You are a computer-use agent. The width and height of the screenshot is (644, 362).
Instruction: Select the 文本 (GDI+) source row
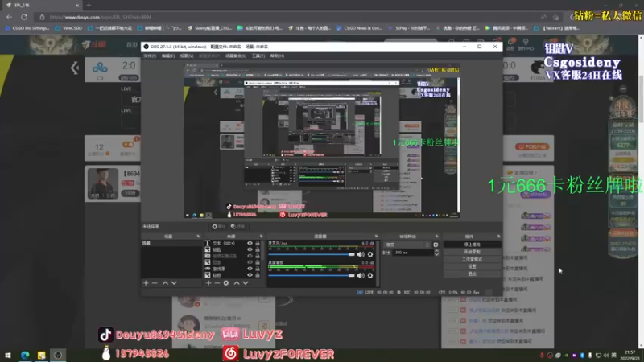click(x=233, y=244)
